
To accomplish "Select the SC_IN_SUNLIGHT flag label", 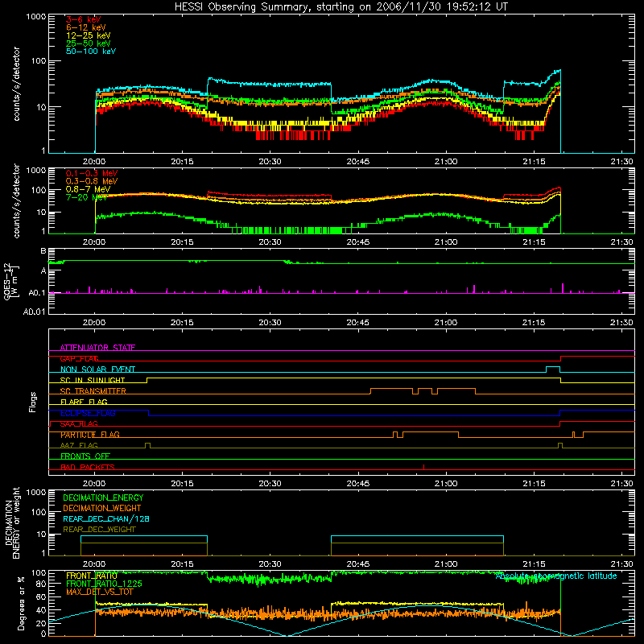I will [93, 380].
